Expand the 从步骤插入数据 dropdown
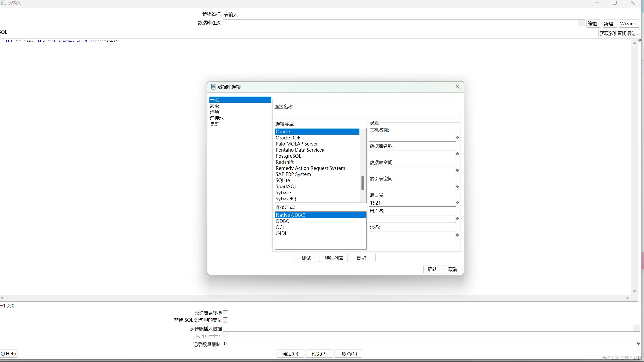This screenshot has width=644, height=362. [x=636, y=328]
